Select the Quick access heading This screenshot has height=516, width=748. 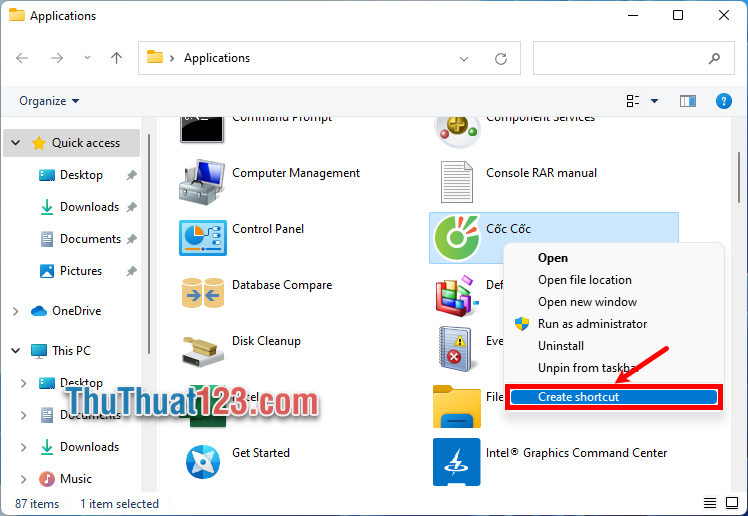tap(86, 143)
